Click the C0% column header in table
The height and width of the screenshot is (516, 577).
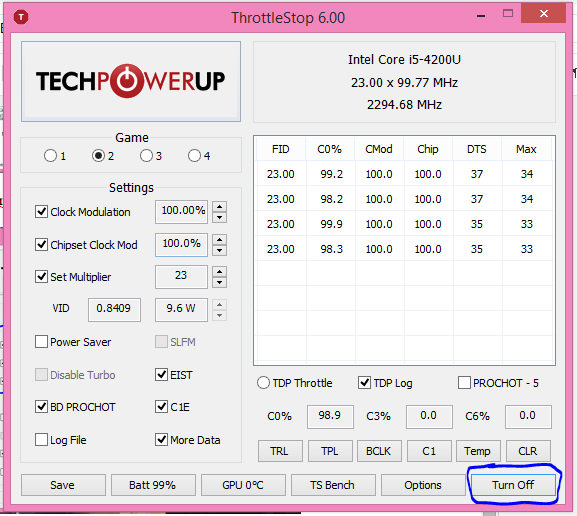330,149
